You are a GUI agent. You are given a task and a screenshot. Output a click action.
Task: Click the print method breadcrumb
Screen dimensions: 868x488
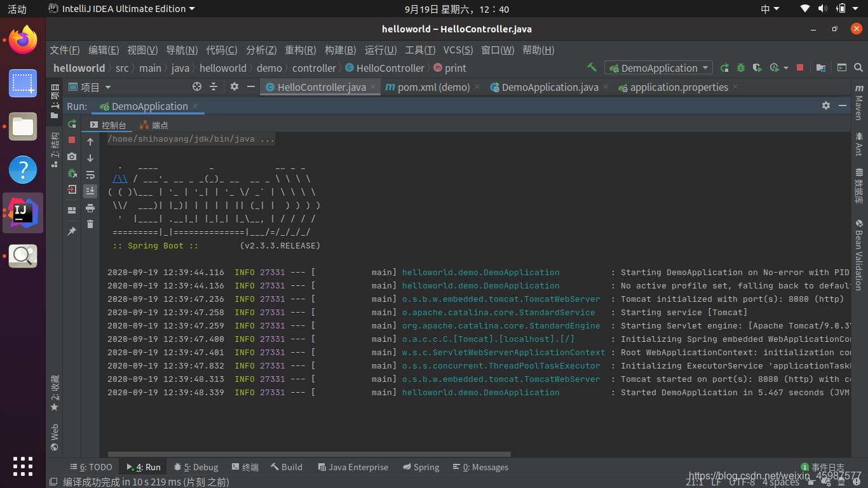(x=450, y=68)
